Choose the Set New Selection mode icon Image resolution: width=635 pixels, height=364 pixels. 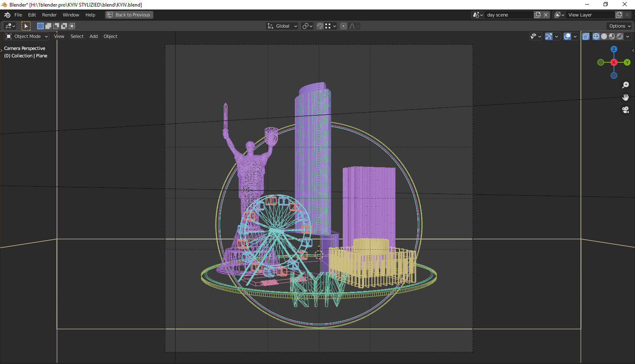point(40,26)
